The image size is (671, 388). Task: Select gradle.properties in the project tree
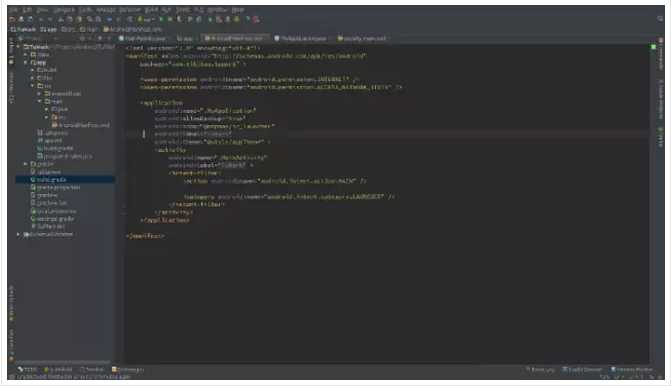point(55,187)
